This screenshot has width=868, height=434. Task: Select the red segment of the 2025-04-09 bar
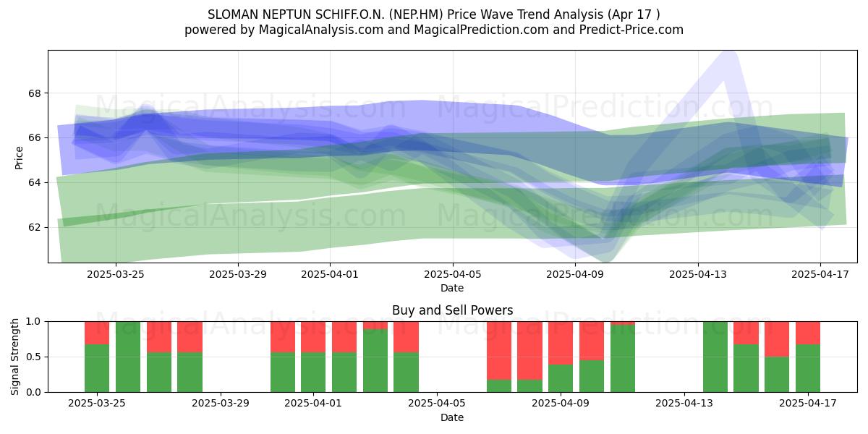pyautogui.click(x=561, y=343)
